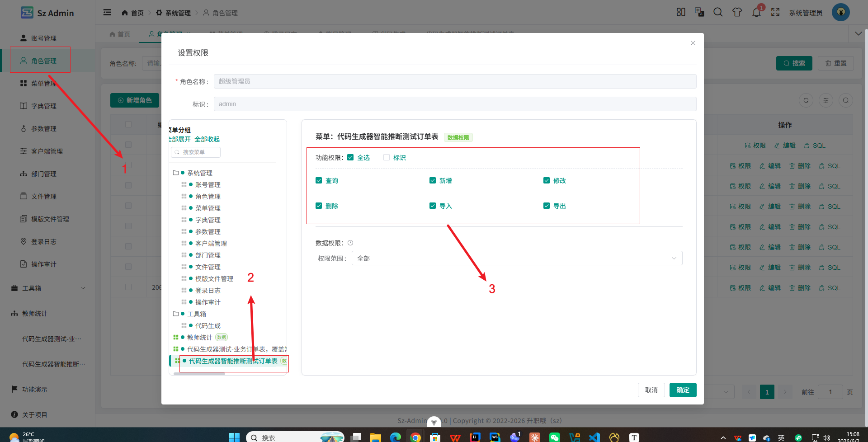Open the search magnifier in top header
Viewport: 868px width, 442px height.
[x=718, y=12]
